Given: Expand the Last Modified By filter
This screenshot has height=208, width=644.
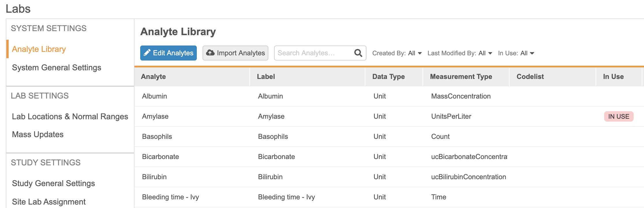Looking at the screenshot, I should coord(460,53).
